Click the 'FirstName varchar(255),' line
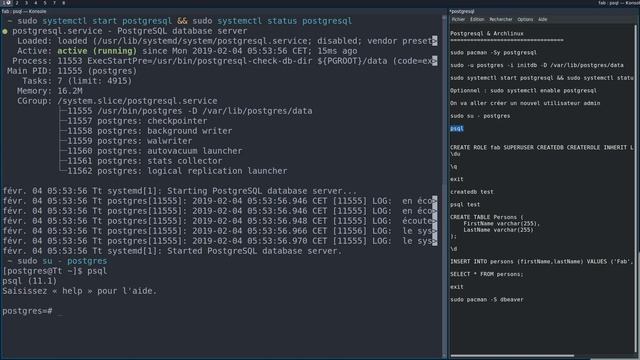Screen dimensions: 640x360 click(x=501, y=224)
